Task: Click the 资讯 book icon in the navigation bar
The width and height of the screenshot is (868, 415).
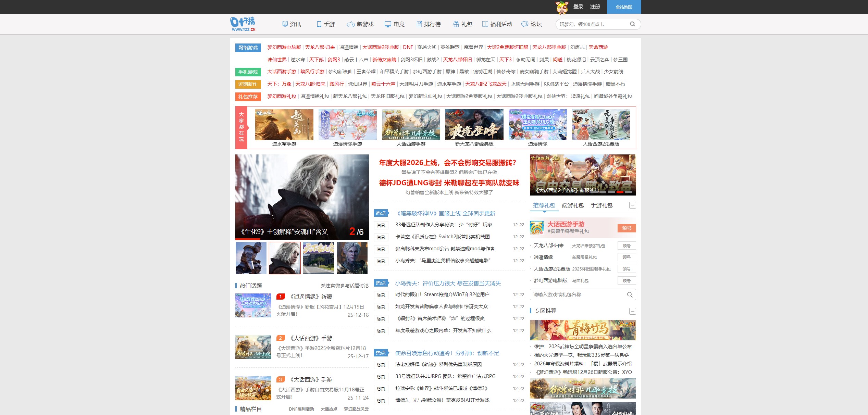Action: [285, 24]
